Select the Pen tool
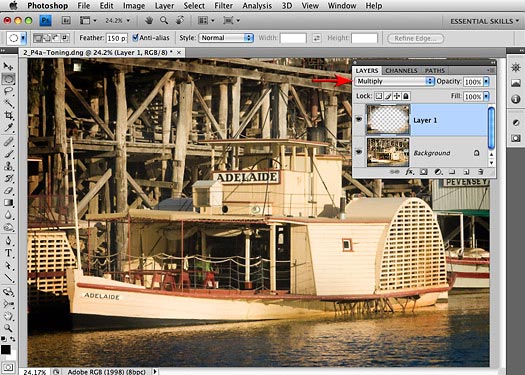 click(x=8, y=241)
